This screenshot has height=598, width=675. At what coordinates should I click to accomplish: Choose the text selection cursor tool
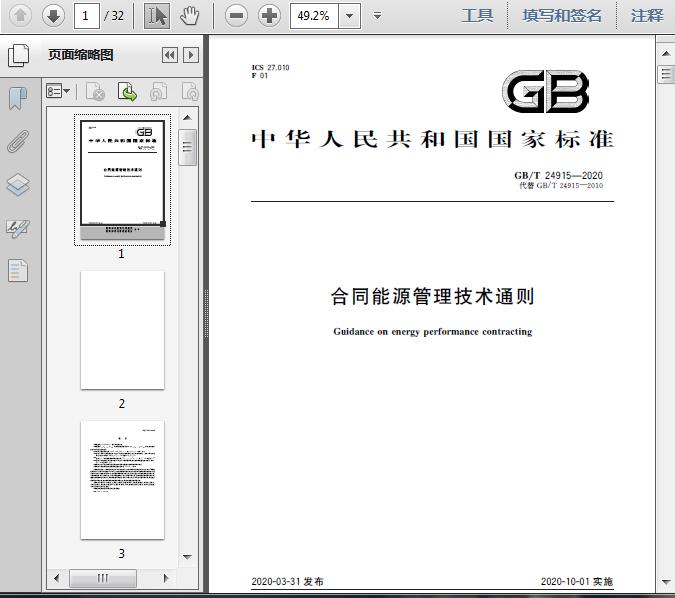157,15
